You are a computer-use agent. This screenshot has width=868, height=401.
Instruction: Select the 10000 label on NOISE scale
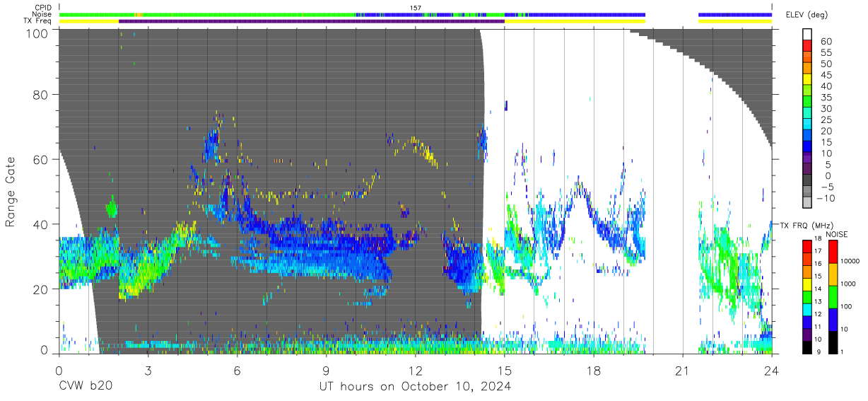tap(851, 261)
